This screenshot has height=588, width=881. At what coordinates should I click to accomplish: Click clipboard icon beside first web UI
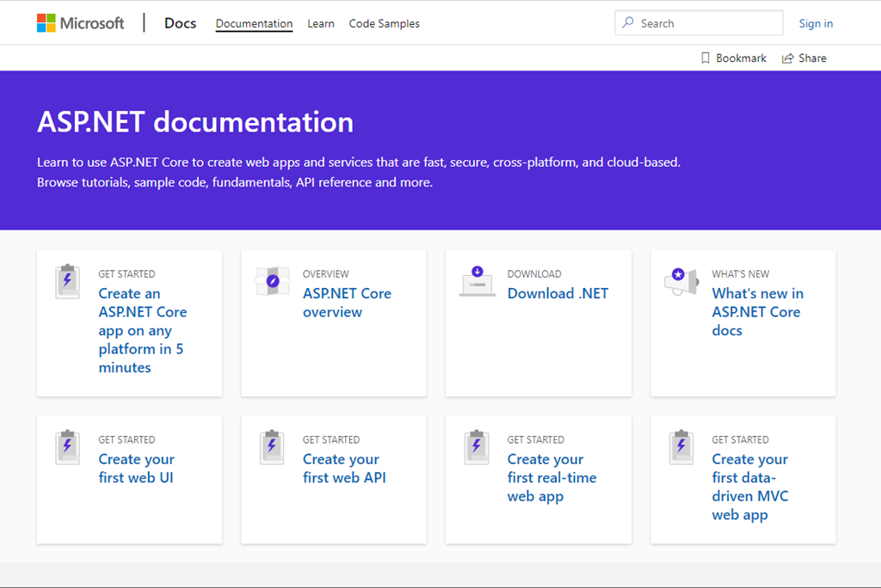click(67, 447)
